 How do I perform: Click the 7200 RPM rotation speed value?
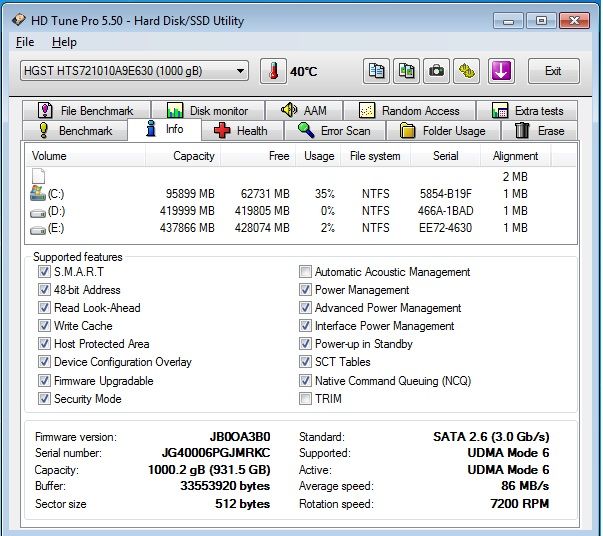click(520, 503)
